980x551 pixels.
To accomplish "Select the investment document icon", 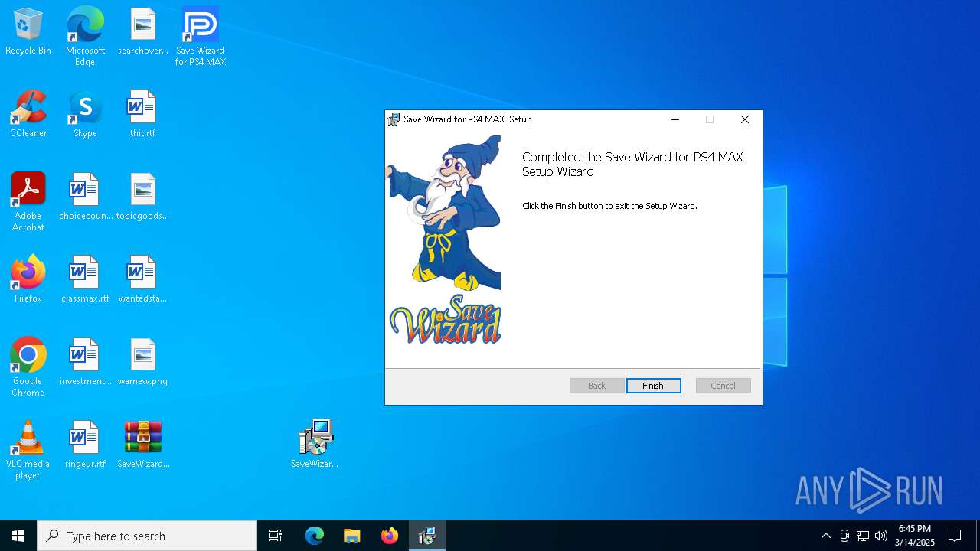I will click(x=85, y=363).
